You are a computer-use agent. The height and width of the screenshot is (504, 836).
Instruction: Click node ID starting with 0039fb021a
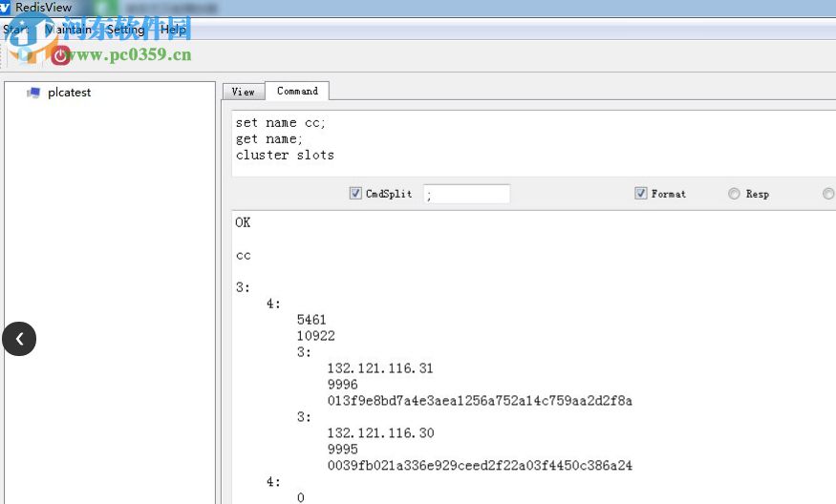480,466
